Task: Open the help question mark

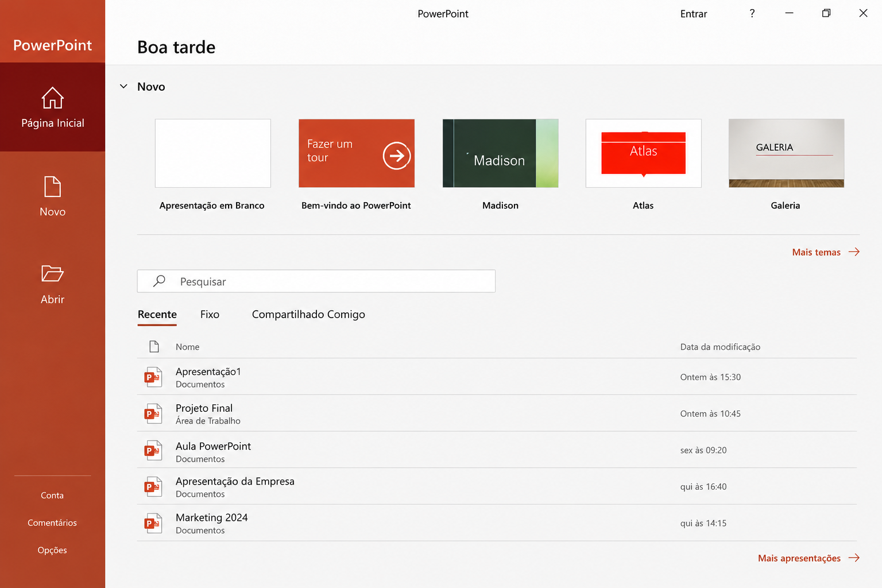Action: [x=752, y=13]
